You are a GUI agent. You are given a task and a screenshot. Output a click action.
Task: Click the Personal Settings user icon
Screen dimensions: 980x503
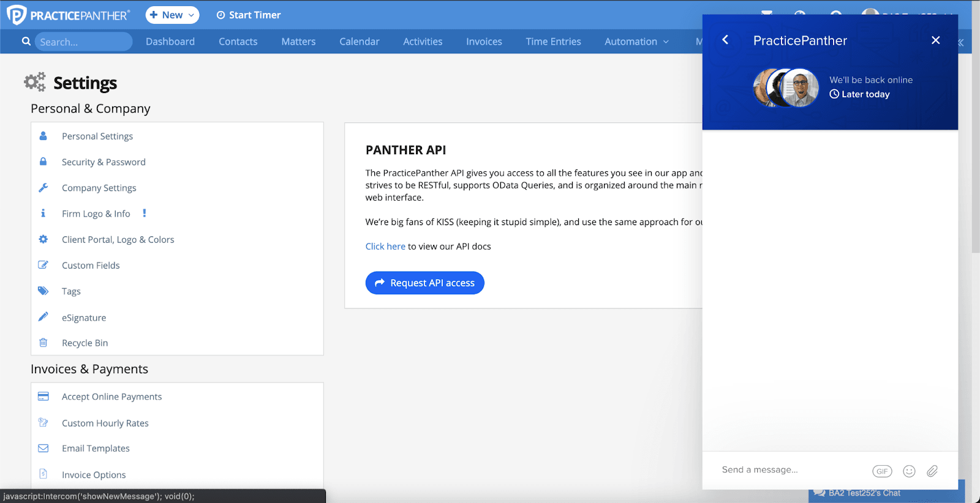[x=43, y=136]
